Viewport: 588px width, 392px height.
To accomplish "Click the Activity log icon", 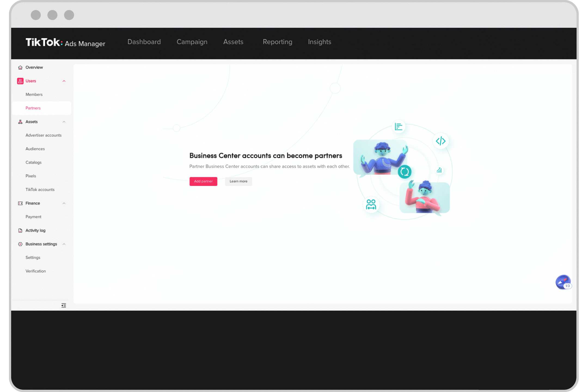I will point(20,230).
